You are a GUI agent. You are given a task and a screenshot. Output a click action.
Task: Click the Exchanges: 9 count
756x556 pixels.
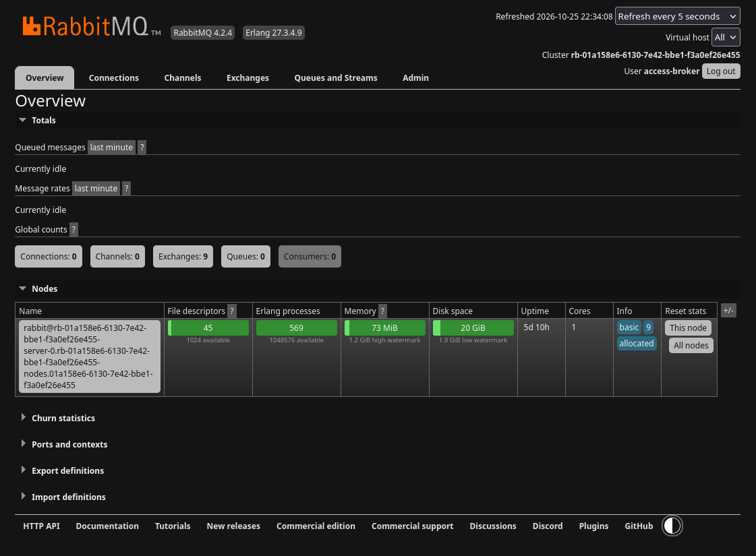(x=183, y=256)
